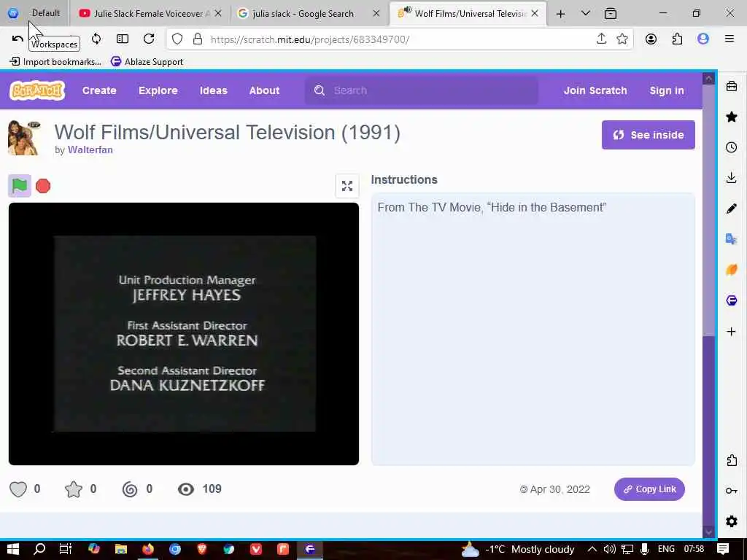Viewport: 747px width, 560px height.
Task: Open the Create menu item
Action: (x=99, y=90)
